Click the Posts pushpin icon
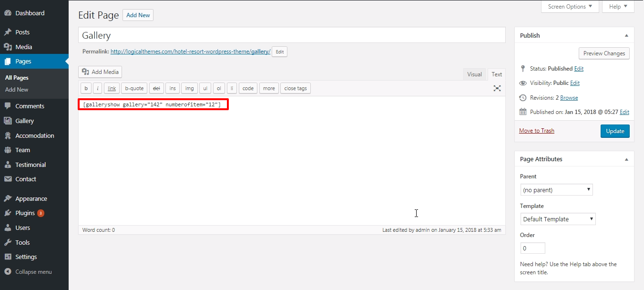The height and width of the screenshot is (290, 644). click(8, 32)
